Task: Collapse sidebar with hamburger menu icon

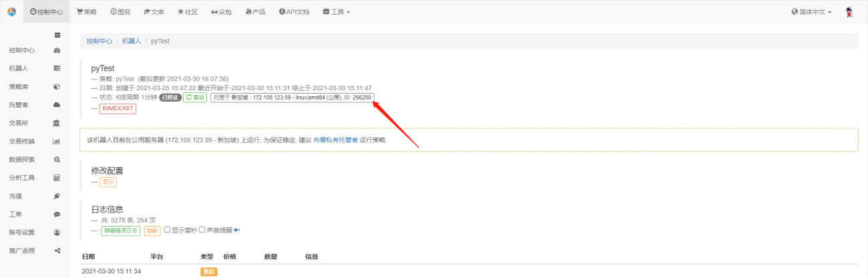Action: [57, 35]
